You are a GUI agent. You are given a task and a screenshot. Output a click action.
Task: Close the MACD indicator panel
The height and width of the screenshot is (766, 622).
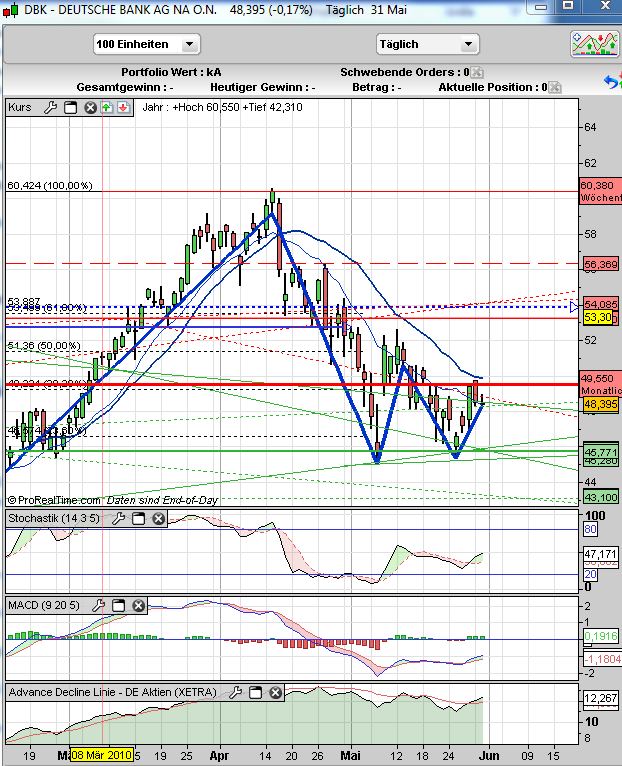click(139, 606)
